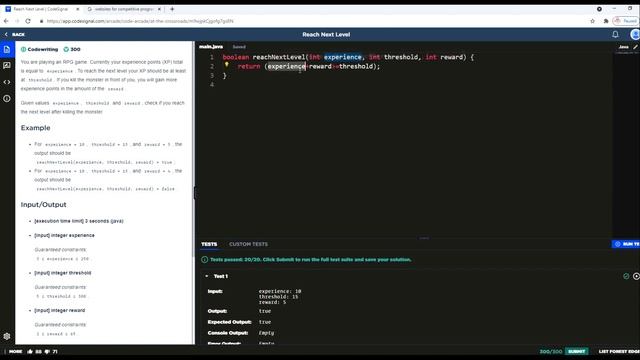The width and height of the screenshot is (640, 360).
Task: Click the execution time limit entry
Action: [79, 221]
